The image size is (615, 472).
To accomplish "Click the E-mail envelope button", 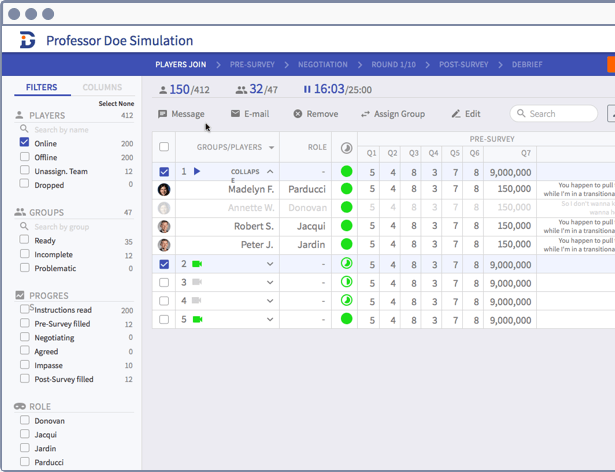I will click(249, 114).
